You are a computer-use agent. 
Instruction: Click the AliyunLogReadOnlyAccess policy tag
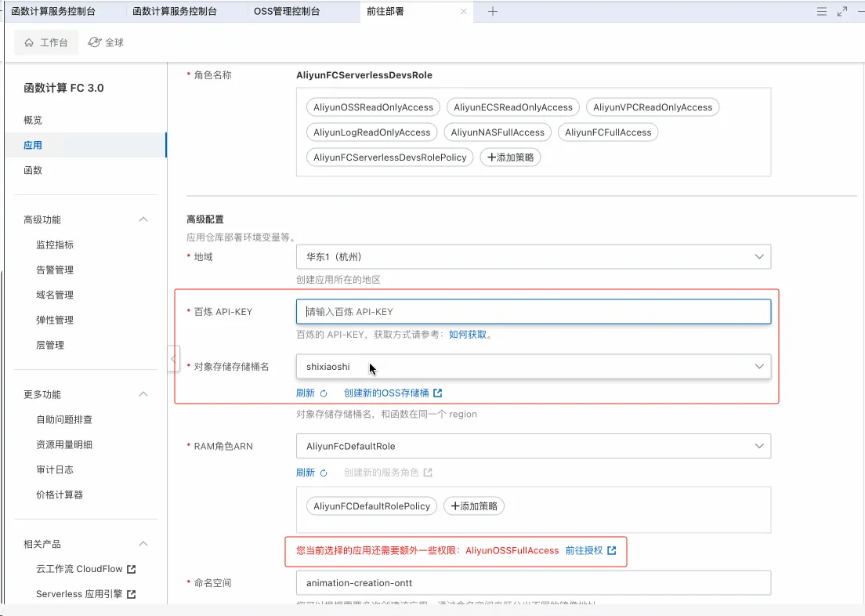(372, 132)
